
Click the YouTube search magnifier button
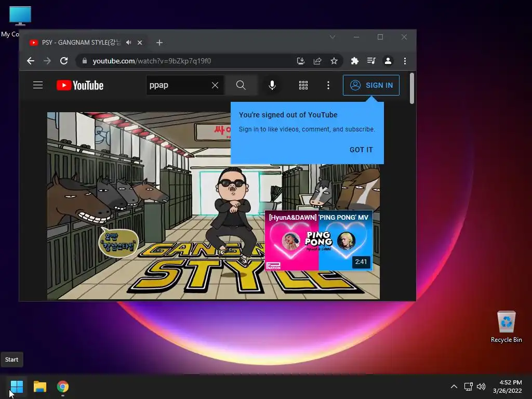coord(241,85)
